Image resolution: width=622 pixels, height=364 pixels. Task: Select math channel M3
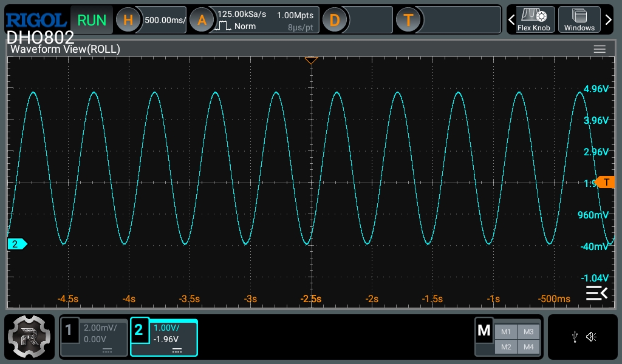click(528, 332)
